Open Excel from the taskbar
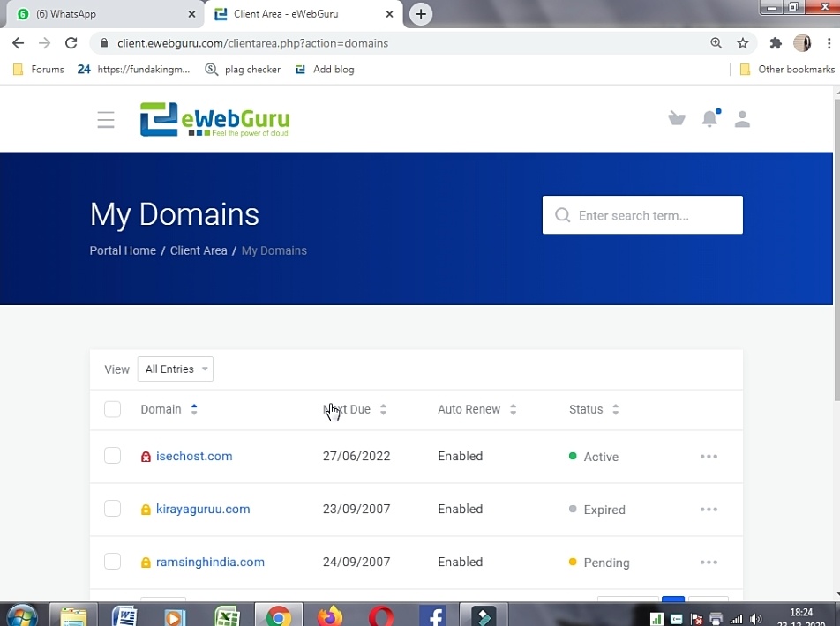The image size is (840, 626). (227, 615)
